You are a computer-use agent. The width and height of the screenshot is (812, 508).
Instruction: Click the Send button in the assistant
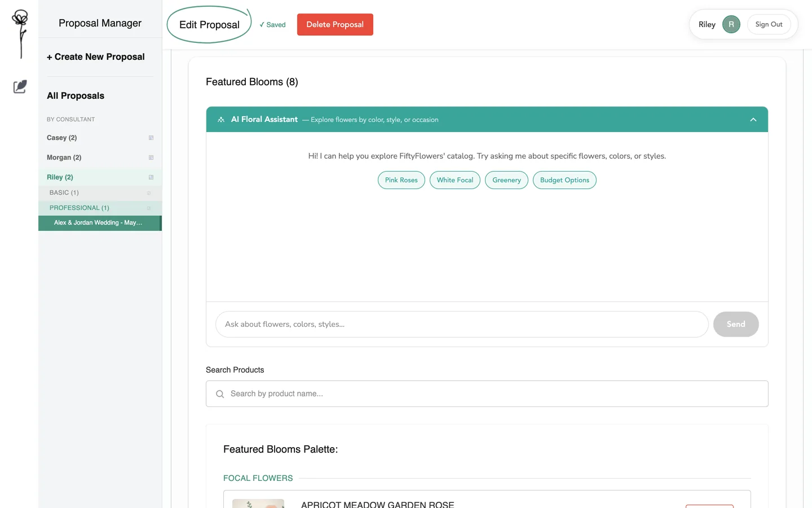pos(736,325)
